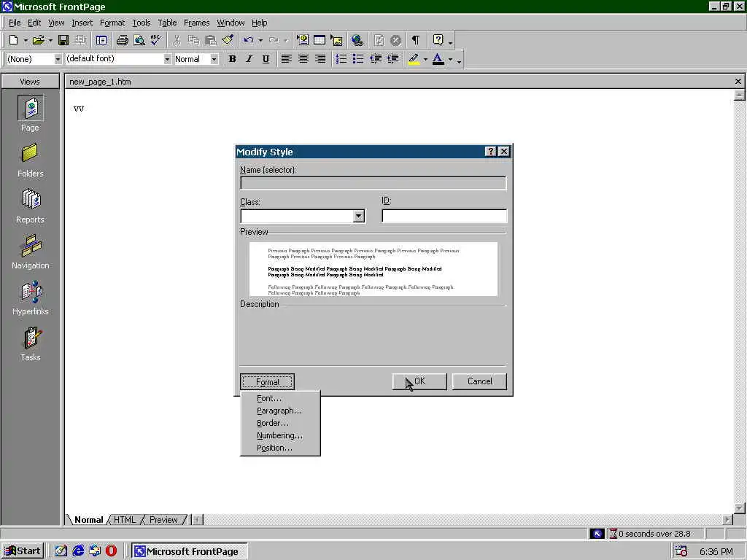Click the Undo arrow icon
Screen dimensions: 747x560
tap(248, 41)
